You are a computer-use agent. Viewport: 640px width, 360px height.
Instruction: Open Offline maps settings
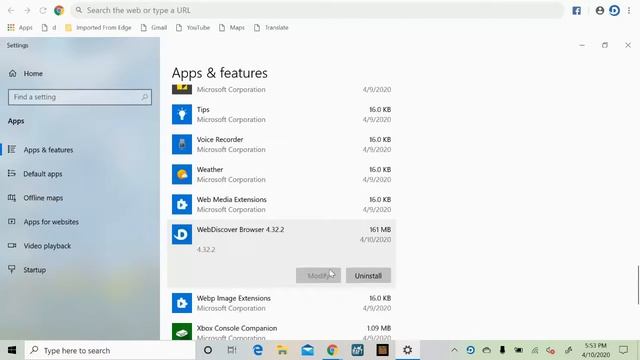click(x=43, y=198)
